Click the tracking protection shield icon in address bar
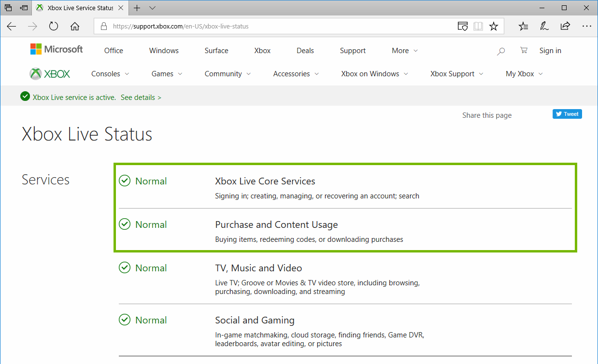 coord(463,27)
